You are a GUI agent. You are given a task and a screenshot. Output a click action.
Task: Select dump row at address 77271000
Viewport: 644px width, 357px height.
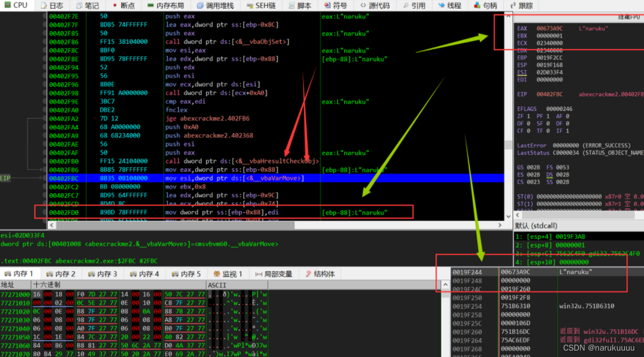click(x=134, y=294)
